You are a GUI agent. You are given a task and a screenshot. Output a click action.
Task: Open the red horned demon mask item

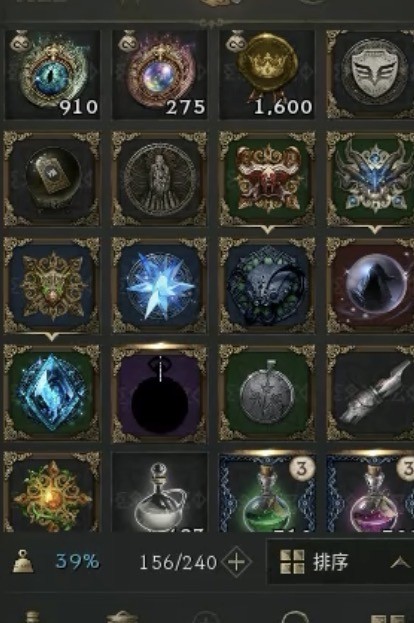click(267, 179)
